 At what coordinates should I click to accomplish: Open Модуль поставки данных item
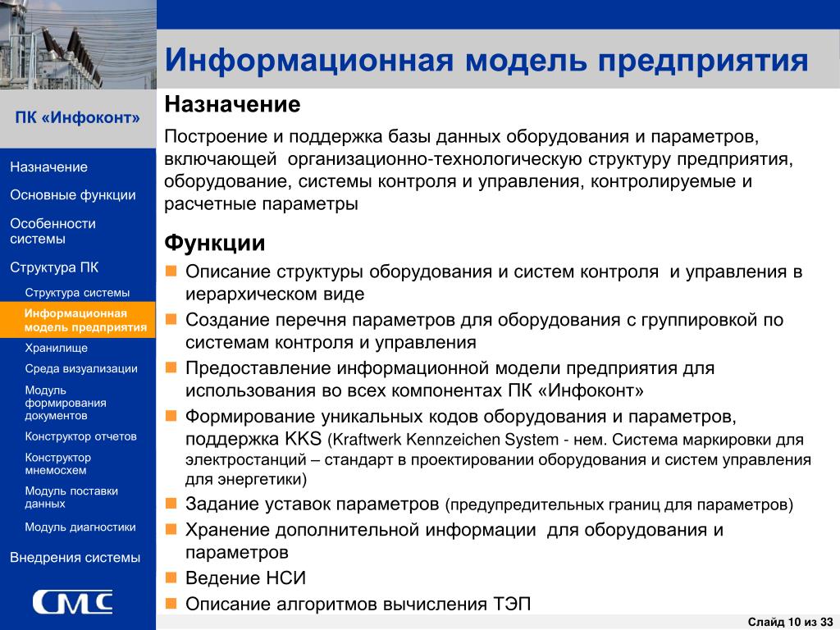click(x=71, y=497)
